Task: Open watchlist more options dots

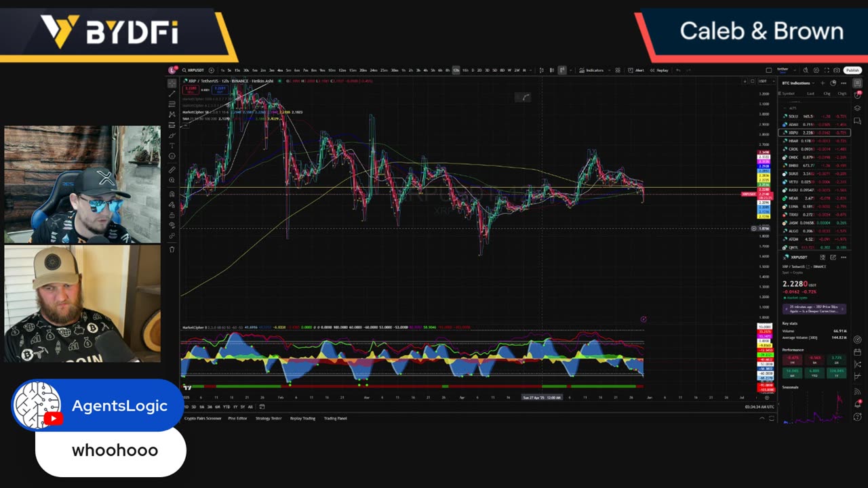Action: click(x=844, y=83)
